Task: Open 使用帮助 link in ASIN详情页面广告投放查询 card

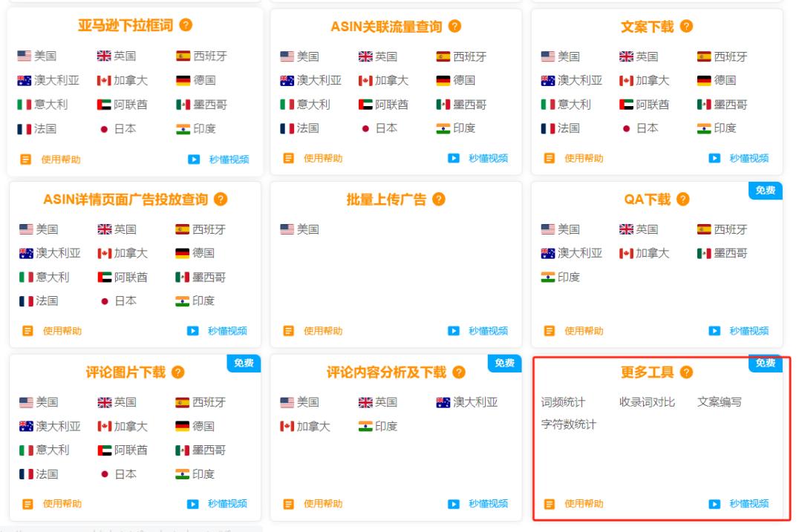Action: [62, 331]
